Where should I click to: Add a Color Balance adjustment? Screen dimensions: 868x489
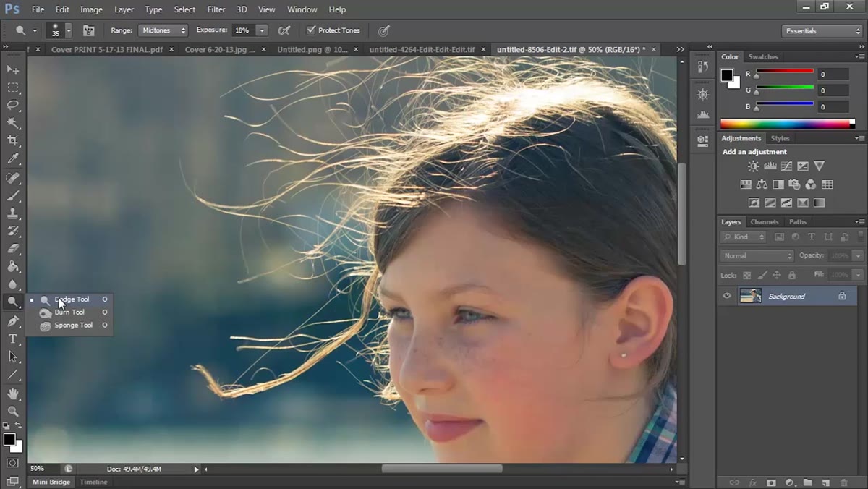coord(762,184)
